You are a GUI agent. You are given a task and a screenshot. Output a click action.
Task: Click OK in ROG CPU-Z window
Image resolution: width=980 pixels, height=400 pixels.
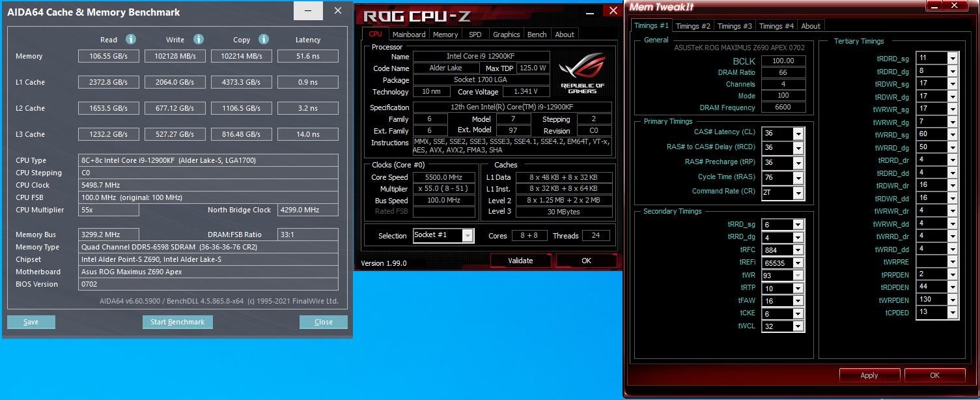(586, 261)
